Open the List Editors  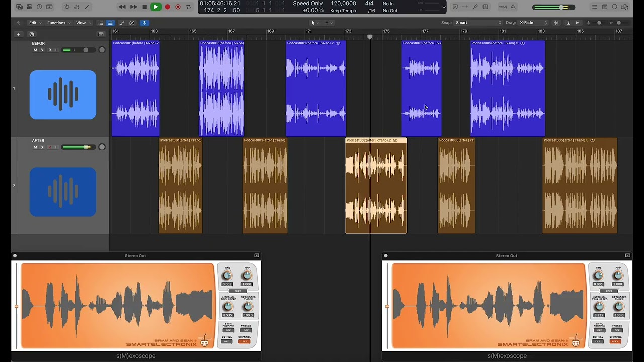pos(595,7)
